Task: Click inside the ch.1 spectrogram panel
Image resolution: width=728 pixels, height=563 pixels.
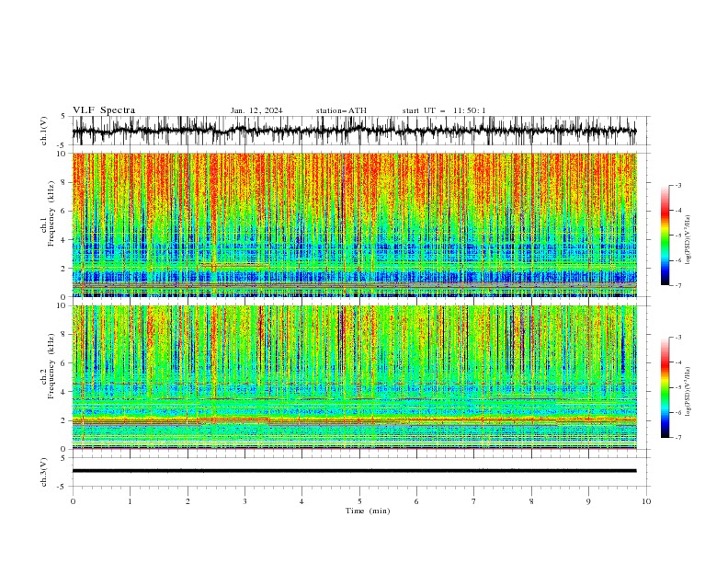Action: tap(354, 224)
